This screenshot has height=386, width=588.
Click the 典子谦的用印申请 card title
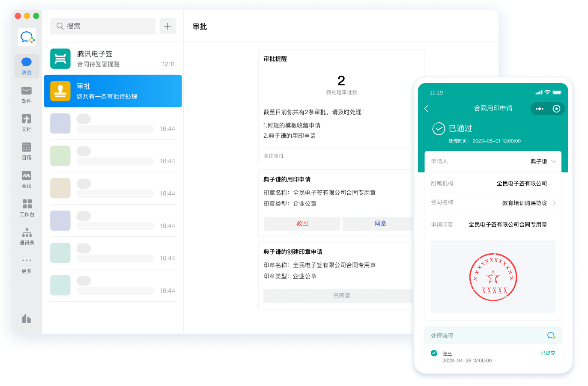coord(287,179)
